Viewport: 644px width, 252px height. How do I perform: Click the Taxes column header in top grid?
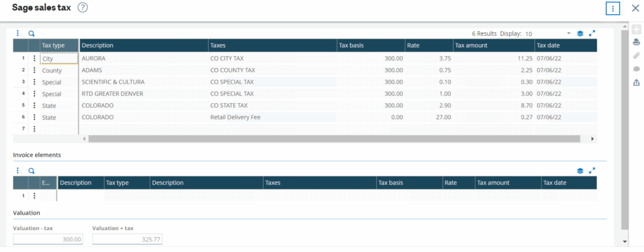[x=272, y=45]
